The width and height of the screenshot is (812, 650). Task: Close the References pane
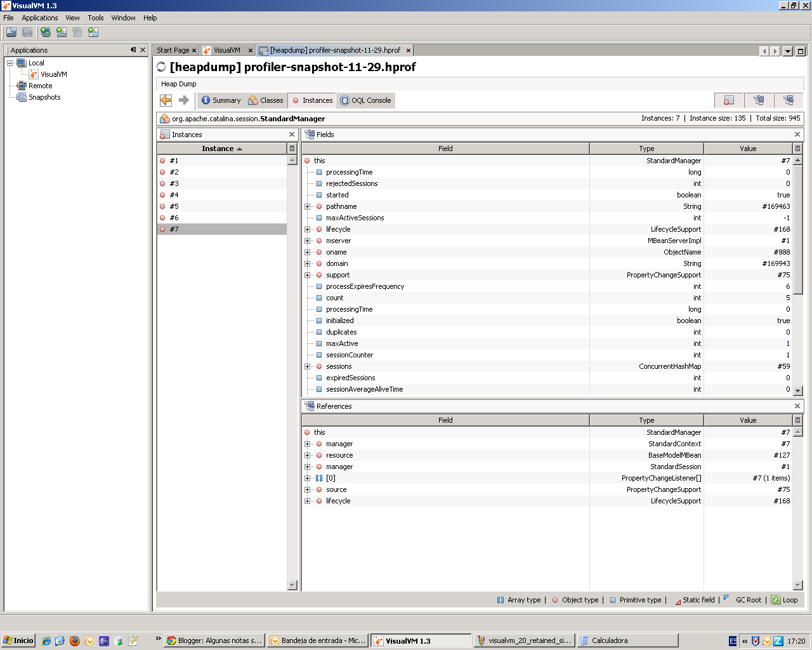pyautogui.click(x=797, y=406)
